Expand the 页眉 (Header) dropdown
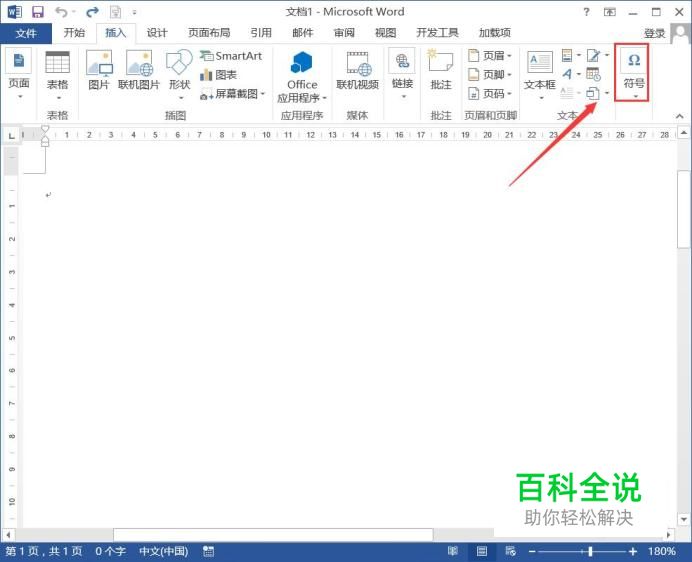692x562 pixels. (509, 56)
